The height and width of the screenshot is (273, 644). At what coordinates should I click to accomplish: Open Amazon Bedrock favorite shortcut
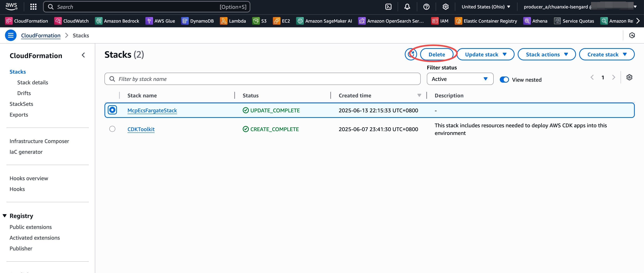point(117,21)
